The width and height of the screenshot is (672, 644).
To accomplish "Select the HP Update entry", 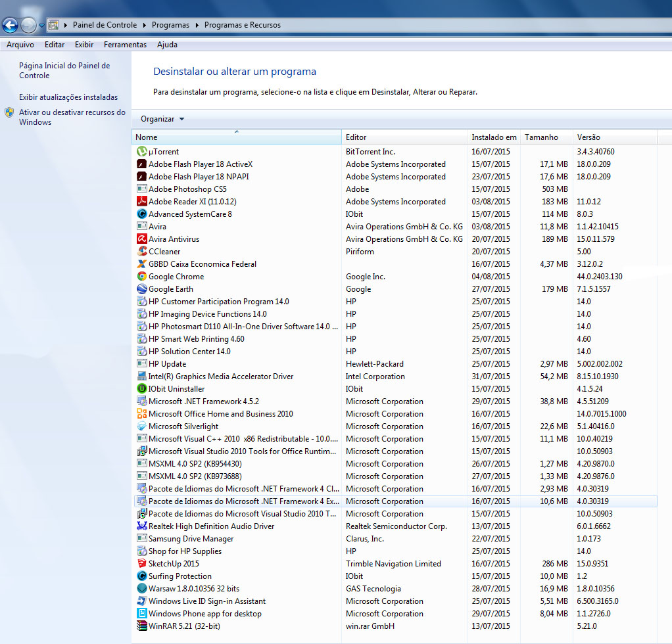I will 396,363.
